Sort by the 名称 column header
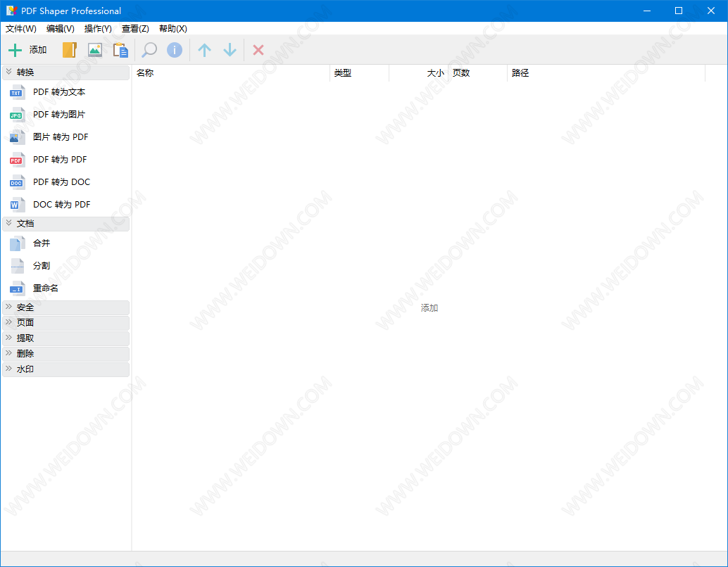The height and width of the screenshot is (567, 728). pos(231,73)
